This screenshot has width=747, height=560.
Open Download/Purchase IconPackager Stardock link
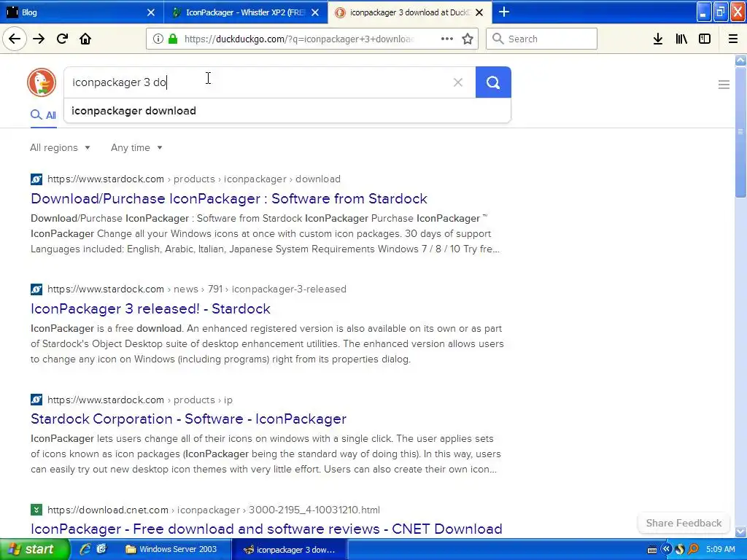click(228, 198)
